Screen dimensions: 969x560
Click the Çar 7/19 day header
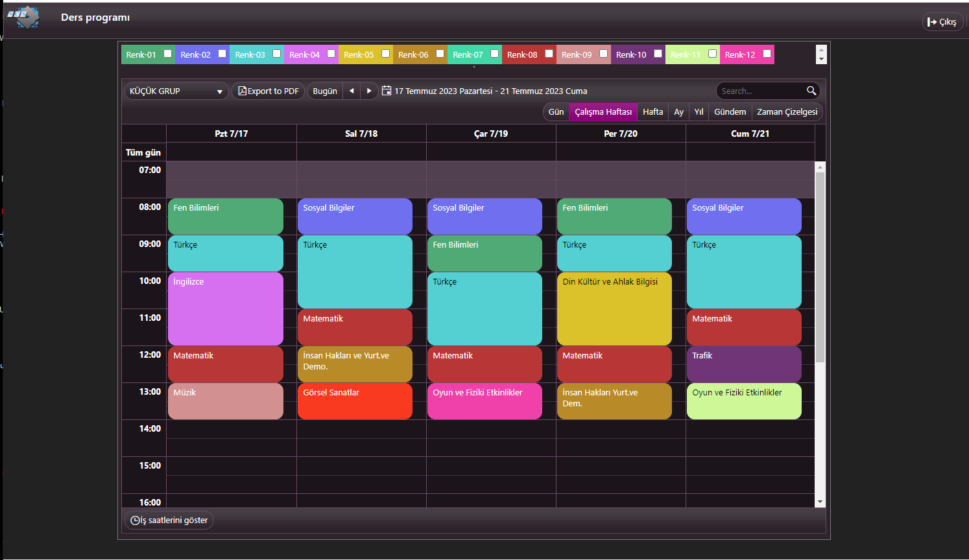[491, 134]
